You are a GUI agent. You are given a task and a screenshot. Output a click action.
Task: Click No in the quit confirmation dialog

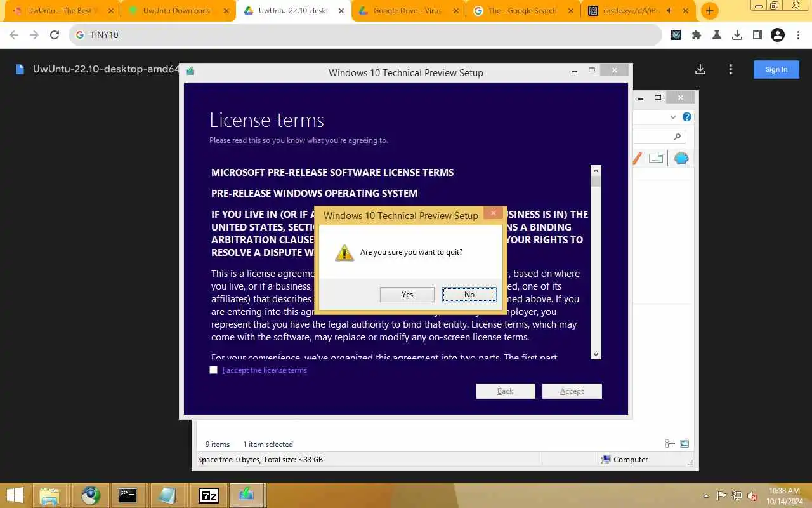469,295
